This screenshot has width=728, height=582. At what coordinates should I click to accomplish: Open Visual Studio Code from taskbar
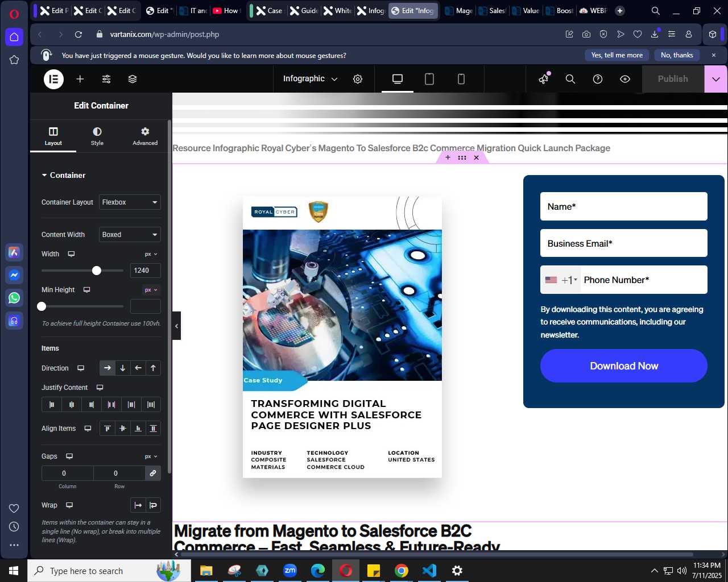click(x=429, y=571)
